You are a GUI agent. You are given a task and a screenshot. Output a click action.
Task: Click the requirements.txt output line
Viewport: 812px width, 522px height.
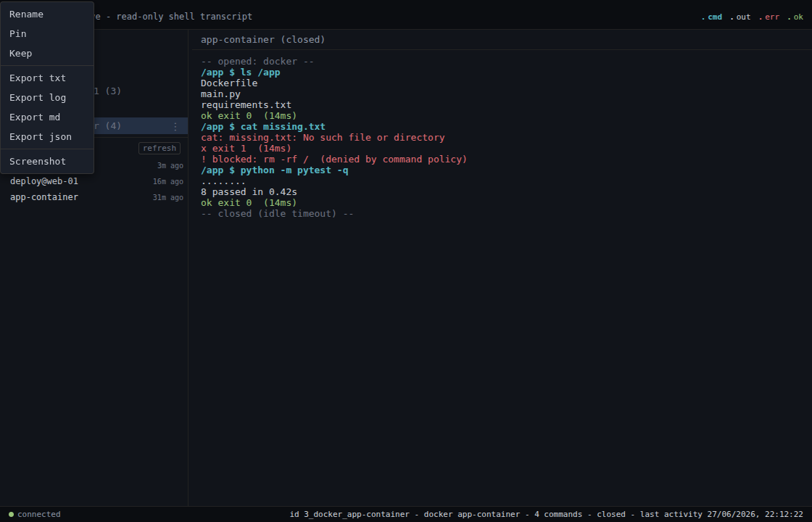pyautogui.click(x=246, y=105)
